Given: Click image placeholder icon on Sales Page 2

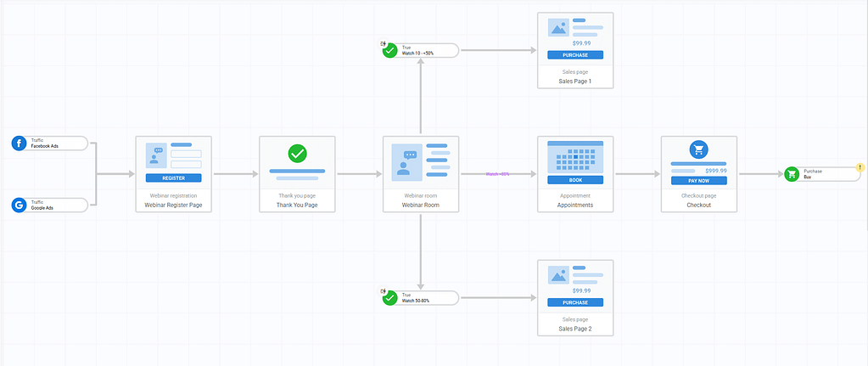Looking at the screenshot, I should tap(558, 275).
